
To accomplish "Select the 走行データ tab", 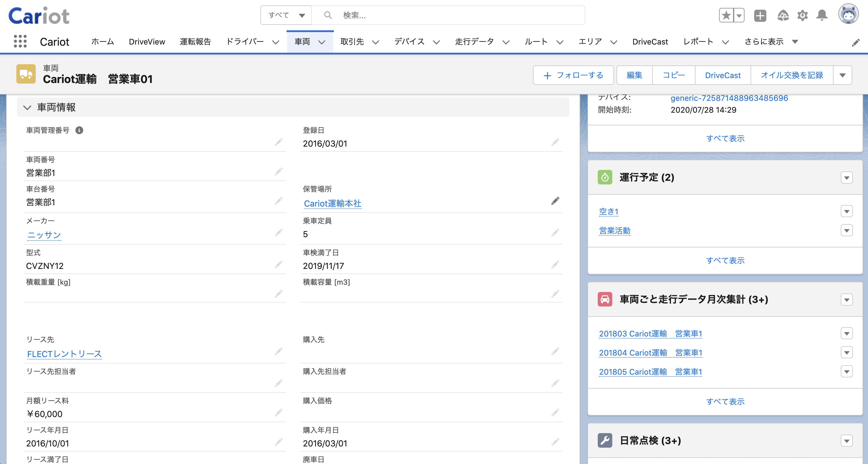I will click(475, 42).
